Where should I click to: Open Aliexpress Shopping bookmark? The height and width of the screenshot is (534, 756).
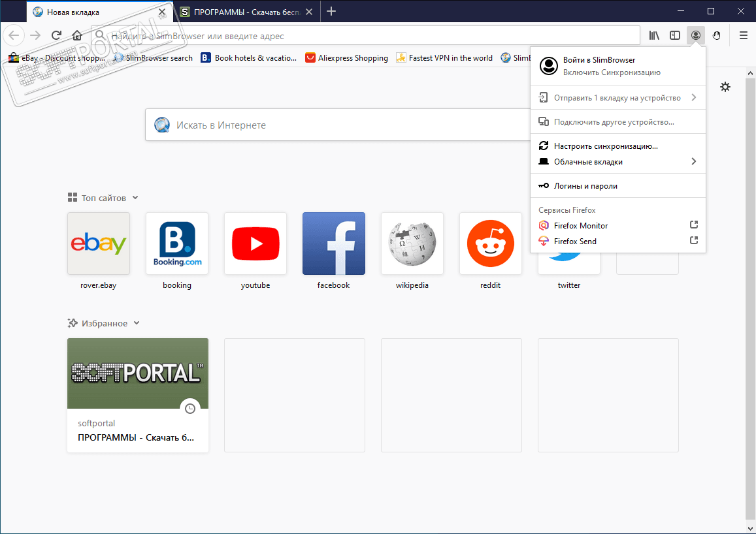347,58
